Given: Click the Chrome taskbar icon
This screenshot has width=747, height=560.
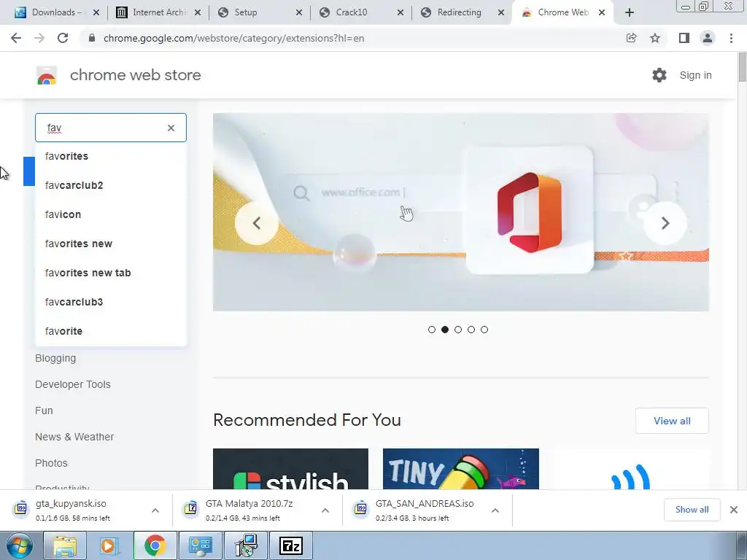Looking at the screenshot, I should [155, 545].
